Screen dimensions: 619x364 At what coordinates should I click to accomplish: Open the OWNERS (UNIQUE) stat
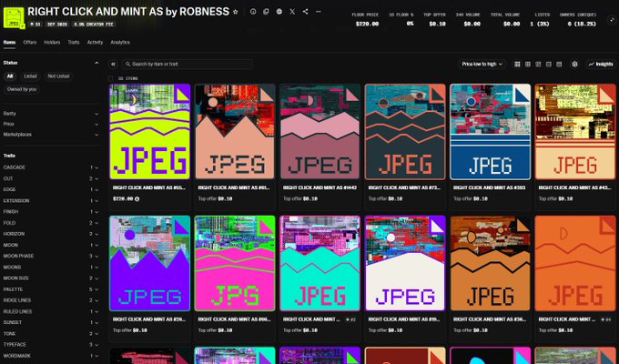click(578, 19)
